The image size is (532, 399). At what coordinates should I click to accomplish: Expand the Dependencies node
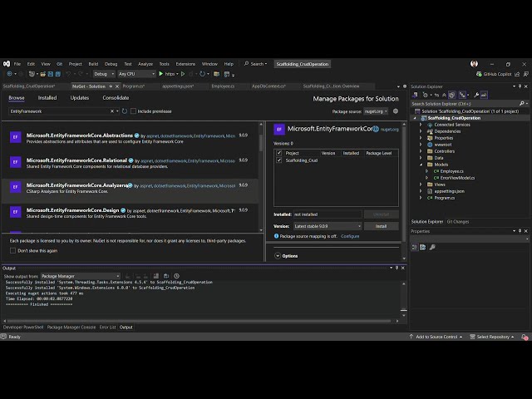(x=421, y=131)
